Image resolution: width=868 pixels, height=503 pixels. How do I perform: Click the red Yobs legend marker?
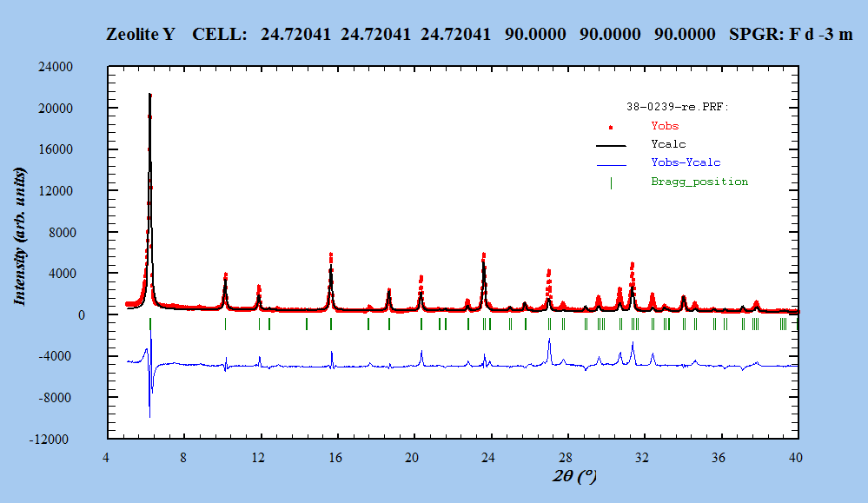coord(611,128)
